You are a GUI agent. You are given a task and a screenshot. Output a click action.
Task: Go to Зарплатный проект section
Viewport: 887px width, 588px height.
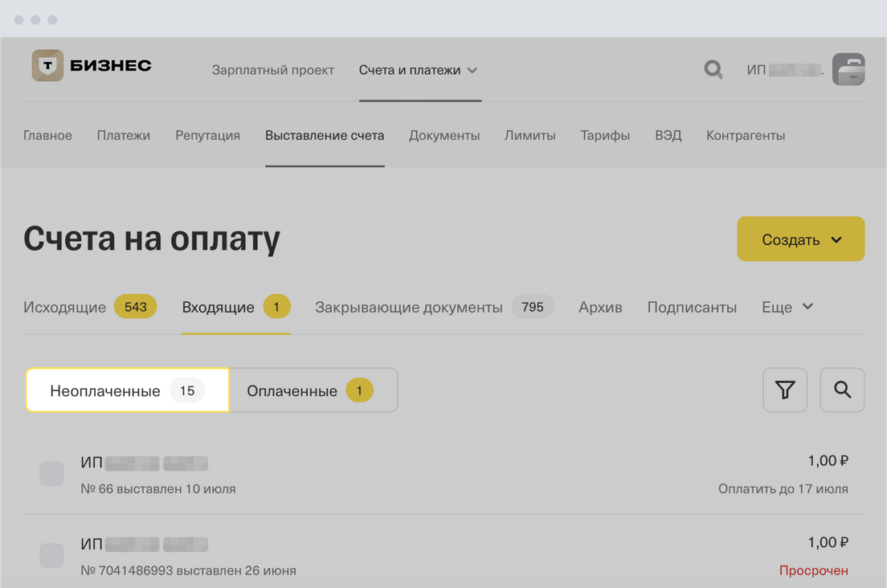272,70
